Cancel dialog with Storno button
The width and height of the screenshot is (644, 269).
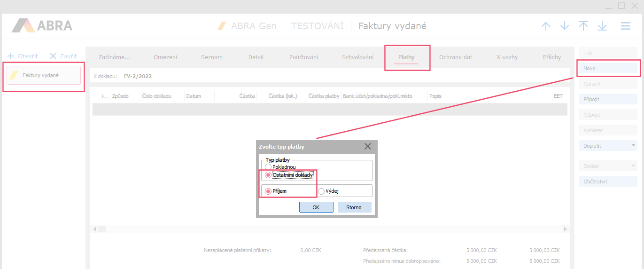[354, 207]
